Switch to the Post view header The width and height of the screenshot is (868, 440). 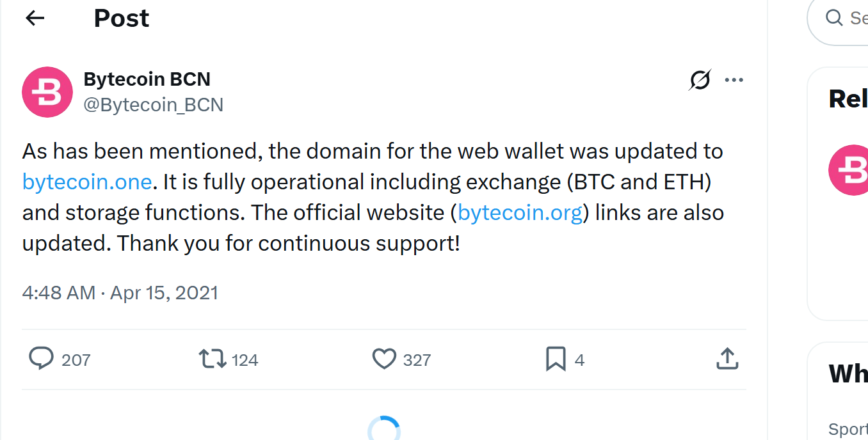pos(121,18)
